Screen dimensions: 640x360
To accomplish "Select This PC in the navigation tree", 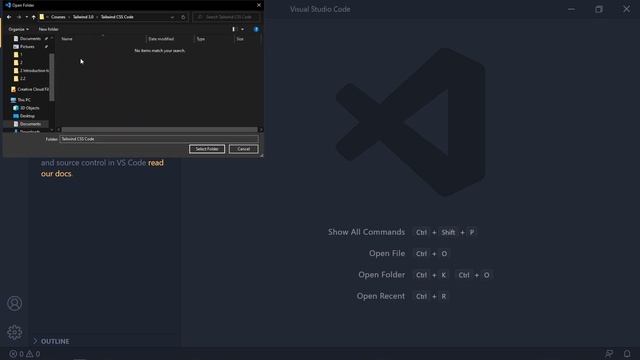I will pos(21,100).
